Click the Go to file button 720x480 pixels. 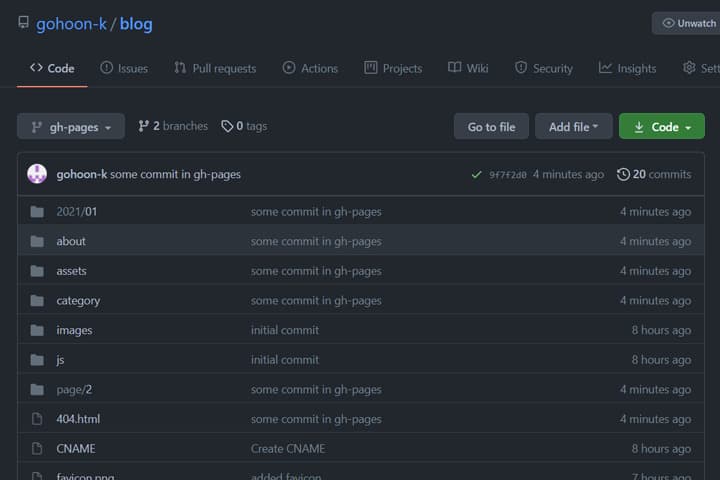[491, 126]
